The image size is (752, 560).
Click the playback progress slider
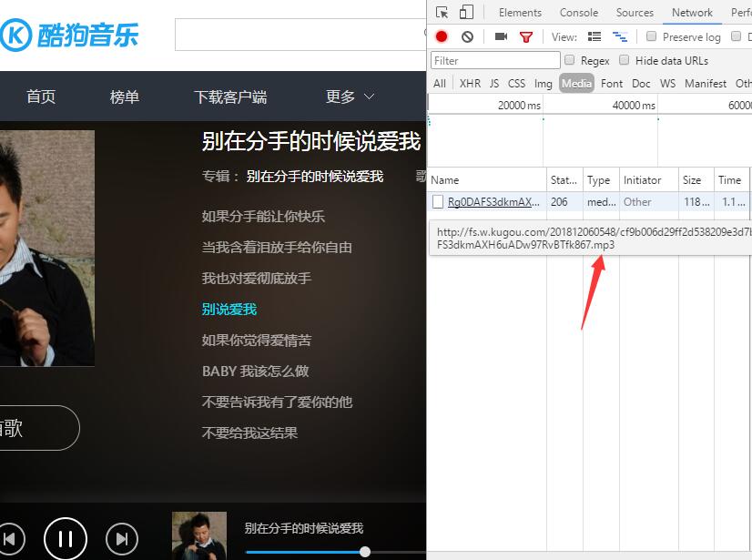click(364, 550)
